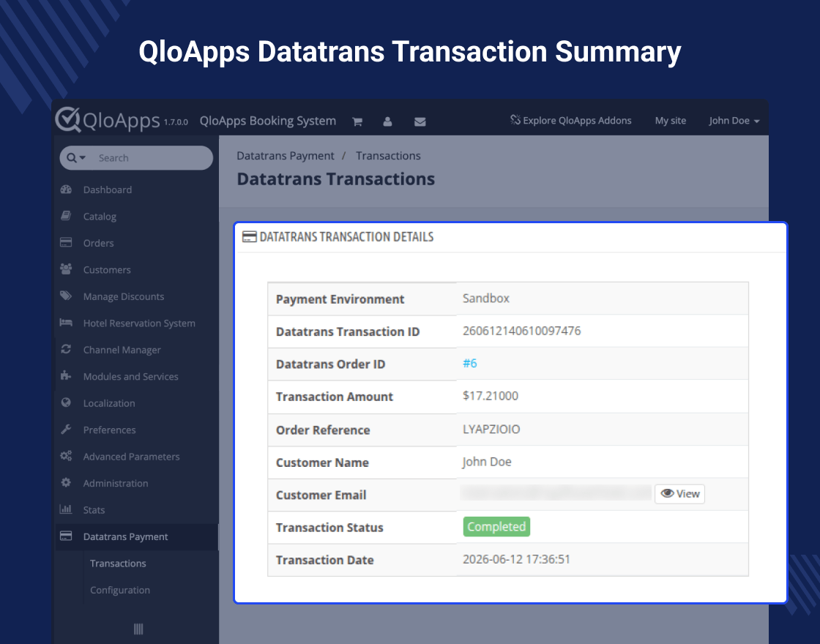Click the Modules and Services puzzle icon
Screen dimensions: 820x644
tap(66, 376)
